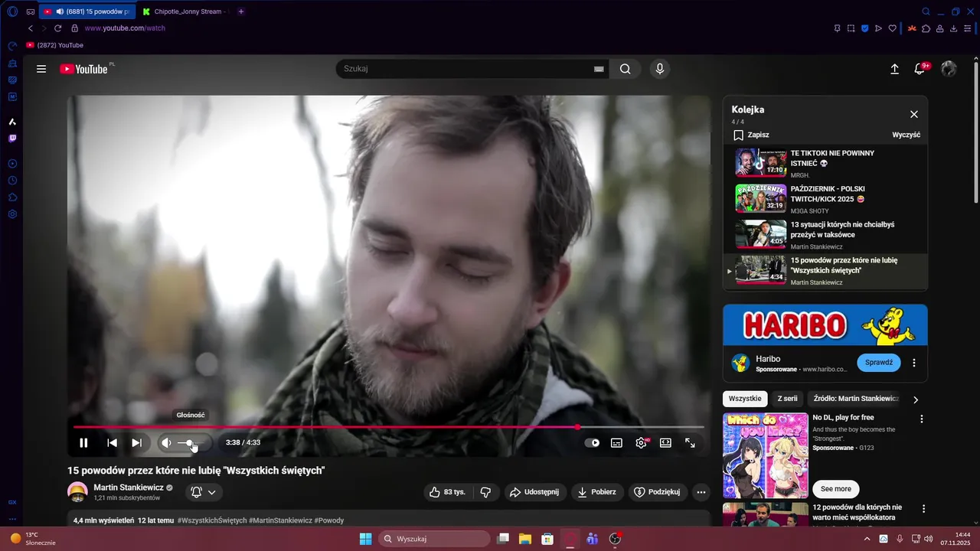
Task: Expand subscription notification bell dropdown
Action: (204, 492)
